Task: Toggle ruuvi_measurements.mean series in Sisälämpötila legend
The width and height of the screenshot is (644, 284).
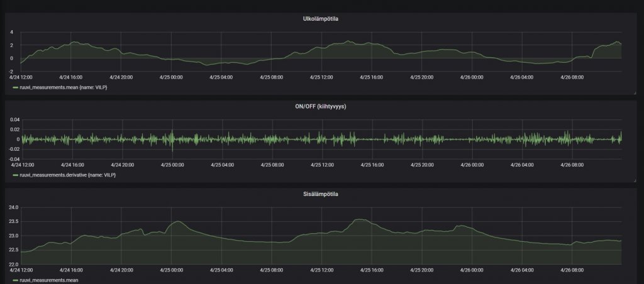Action: [x=48, y=280]
